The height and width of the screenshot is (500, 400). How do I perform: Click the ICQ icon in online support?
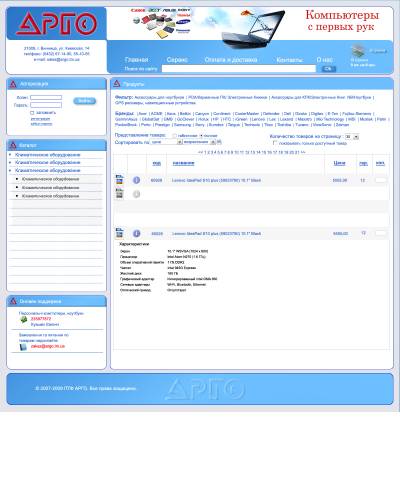[x=24, y=319]
